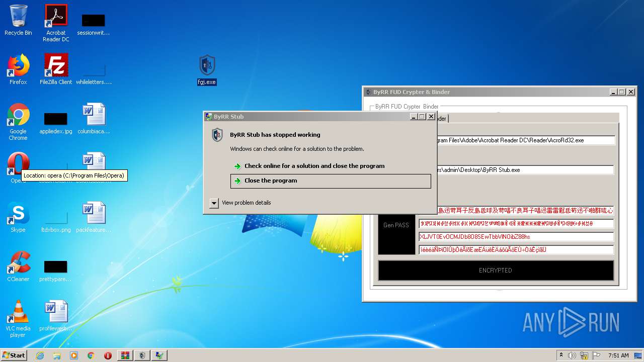Click the XLJVT0Ev password field
The width and height of the screenshot is (644, 362).
[x=516, y=237]
